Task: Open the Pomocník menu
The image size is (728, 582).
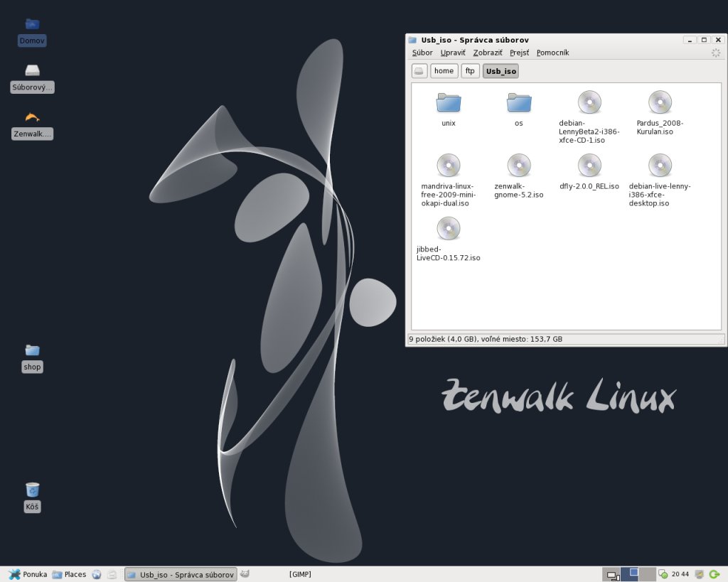Action: tap(552, 53)
